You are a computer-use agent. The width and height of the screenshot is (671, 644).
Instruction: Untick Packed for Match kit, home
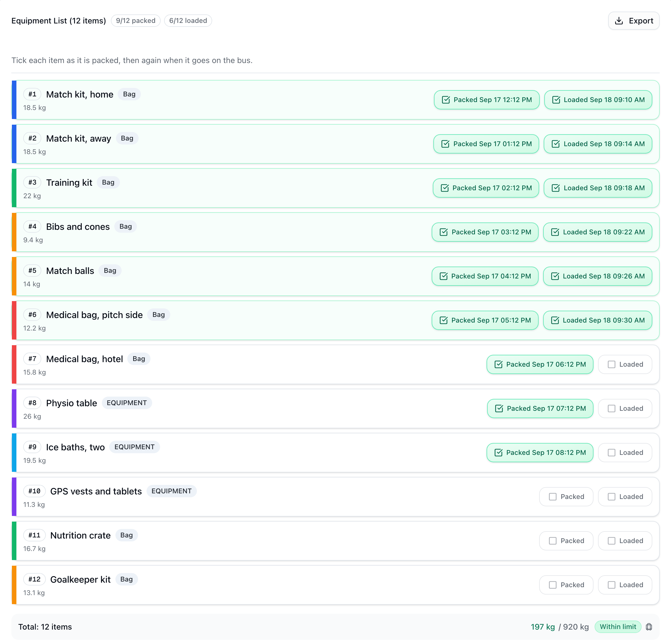coord(487,100)
